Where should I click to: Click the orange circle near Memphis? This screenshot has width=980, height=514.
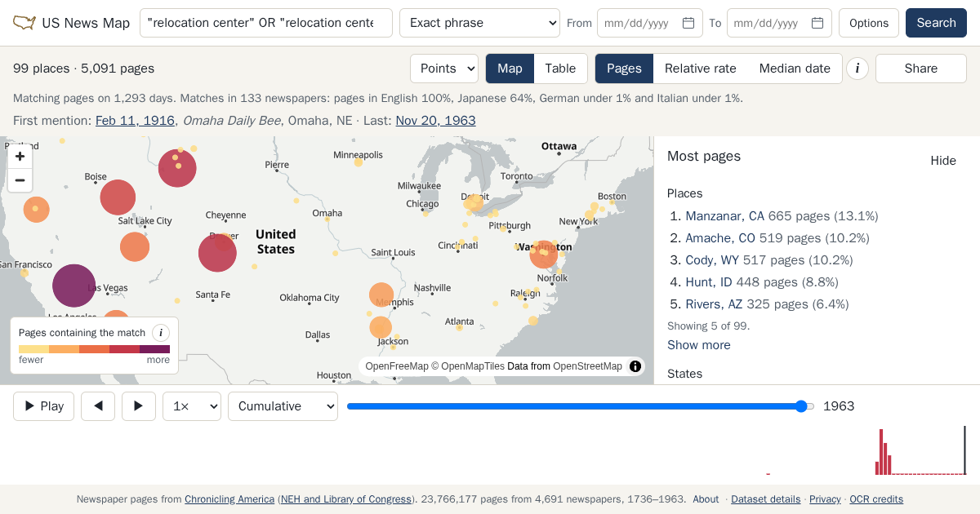click(x=381, y=295)
